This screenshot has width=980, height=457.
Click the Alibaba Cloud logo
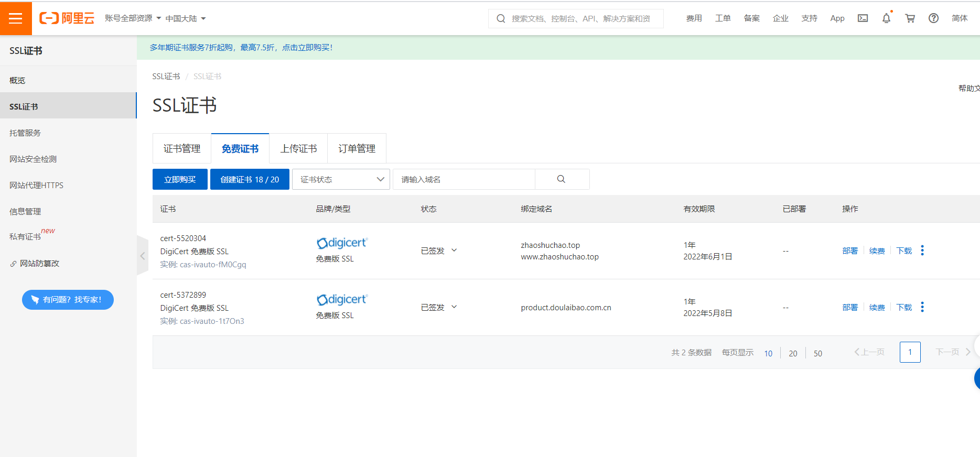67,18
